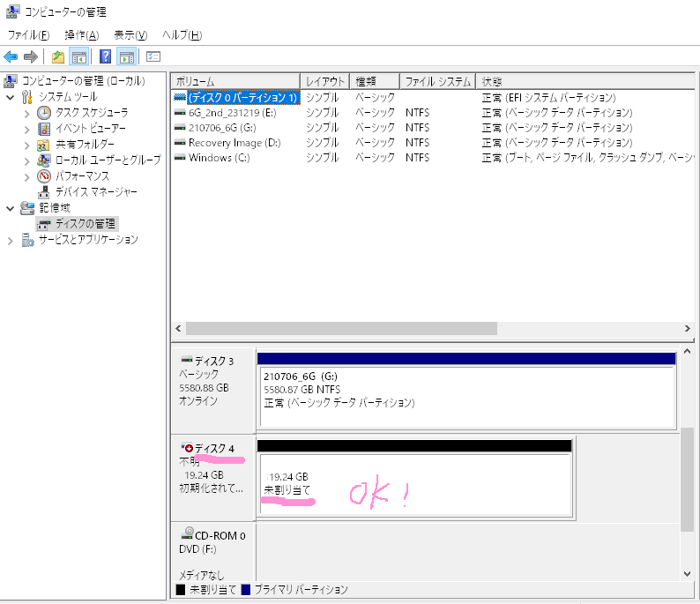Select the Disk 0 Partition 1 volume row
This screenshot has width=700, height=604.
[433, 97]
